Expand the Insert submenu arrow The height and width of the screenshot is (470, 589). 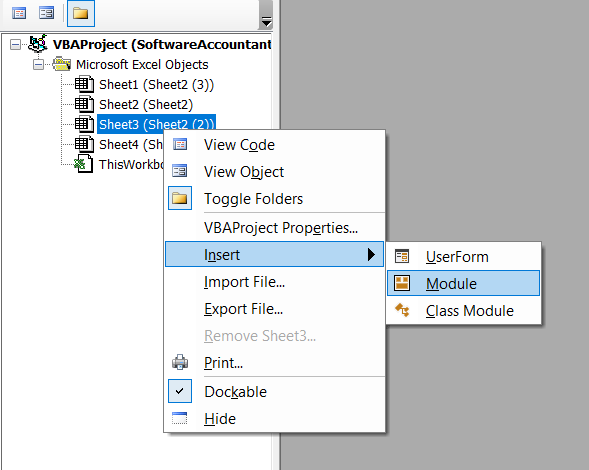[371, 254]
